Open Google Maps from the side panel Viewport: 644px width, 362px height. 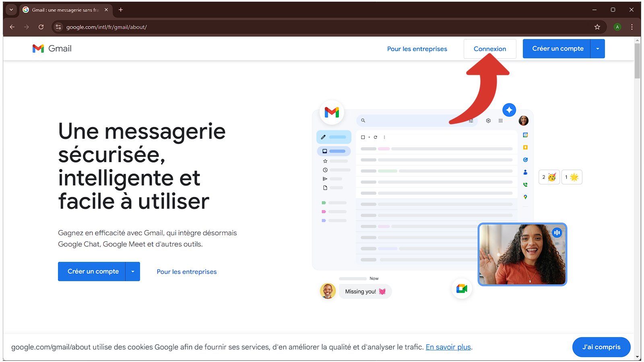click(x=525, y=197)
